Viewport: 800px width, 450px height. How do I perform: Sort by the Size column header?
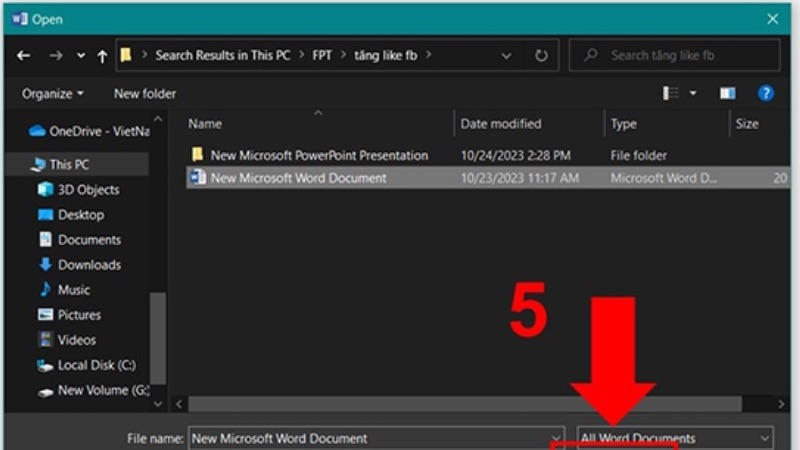click(747, 124)
